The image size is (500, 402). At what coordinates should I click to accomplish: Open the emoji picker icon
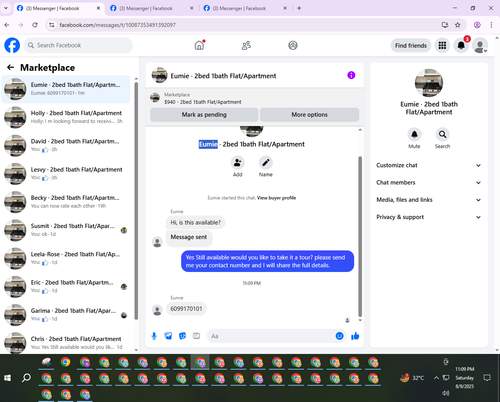coord(339,336)
